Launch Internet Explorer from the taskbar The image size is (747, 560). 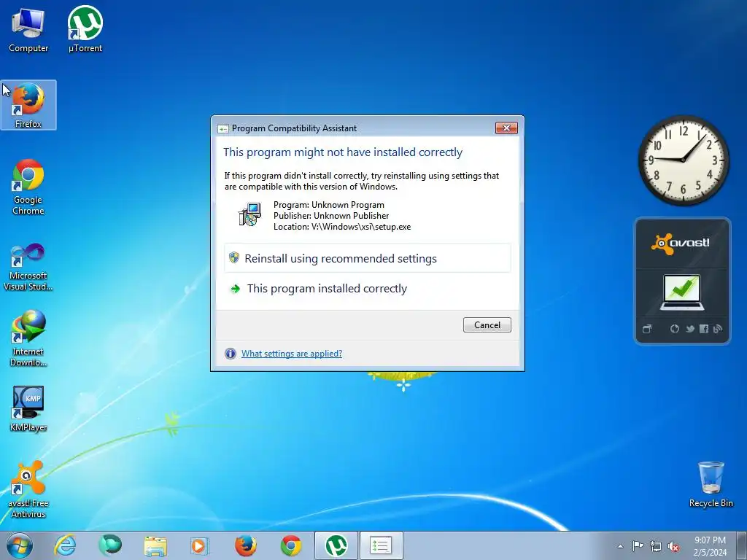coord(65,545)
